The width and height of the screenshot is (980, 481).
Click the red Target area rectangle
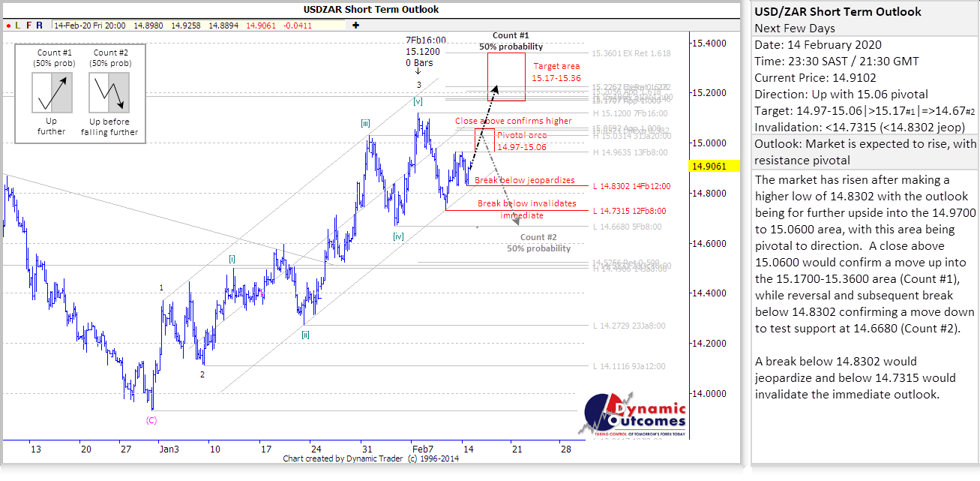(506, 76)
